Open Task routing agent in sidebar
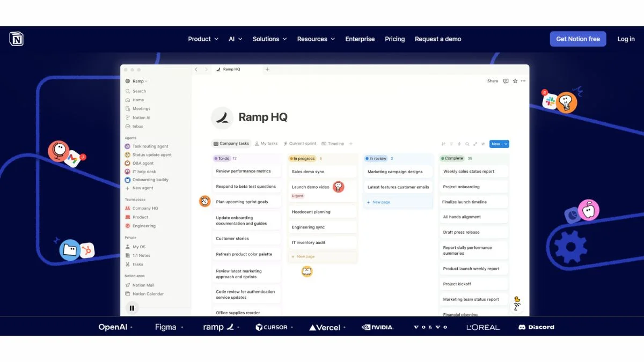This screenshot has height=362, width=644. point(147,146)
